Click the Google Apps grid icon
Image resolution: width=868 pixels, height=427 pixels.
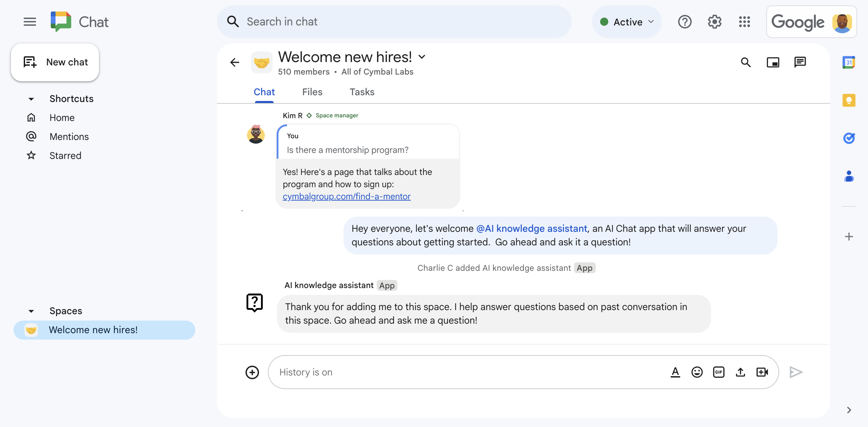[x=746, y=22]
